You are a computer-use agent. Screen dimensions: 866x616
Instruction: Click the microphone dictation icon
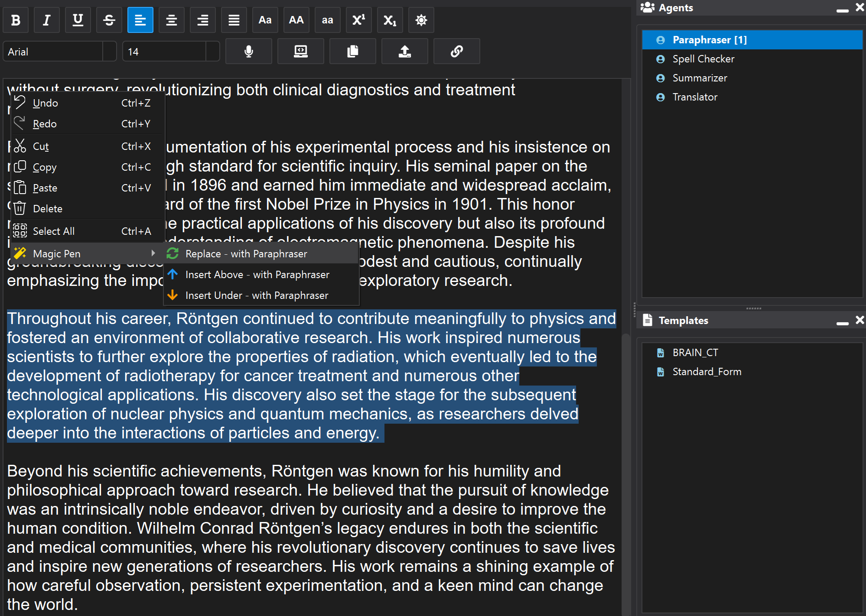click(248, 52)
